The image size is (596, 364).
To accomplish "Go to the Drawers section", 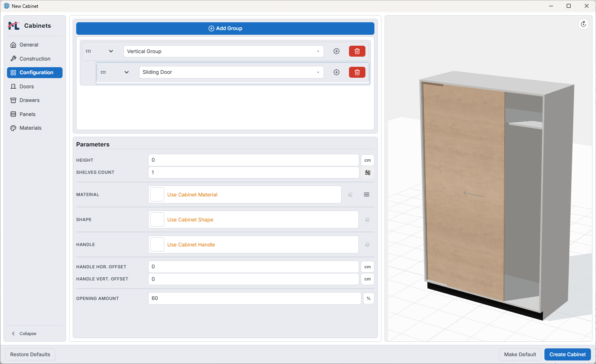I will 35,100.
